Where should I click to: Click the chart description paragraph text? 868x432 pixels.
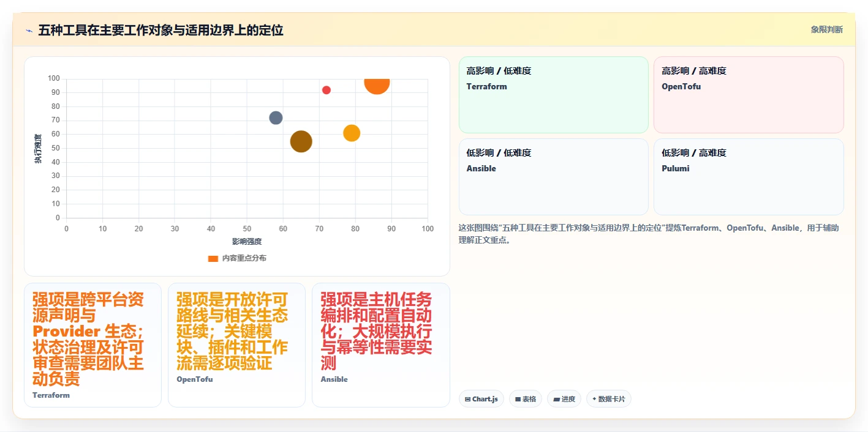(x=649, y=234)
